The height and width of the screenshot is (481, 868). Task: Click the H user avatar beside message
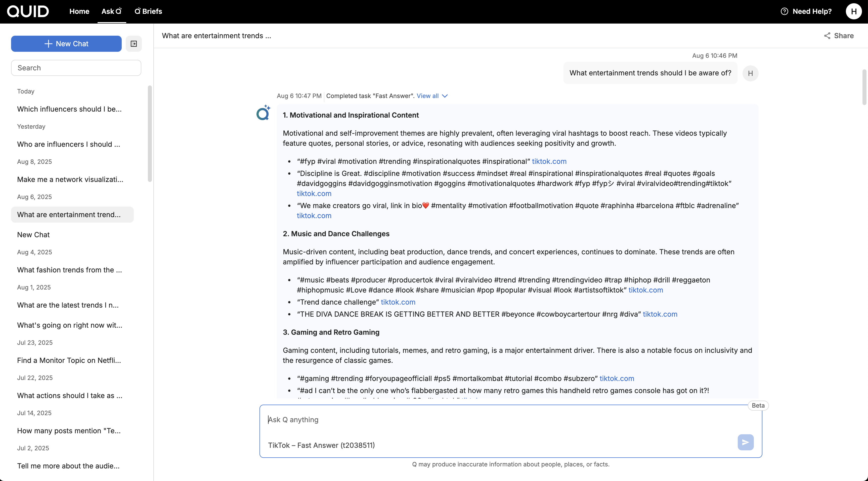pyautogui.click(x=750, y=73)
